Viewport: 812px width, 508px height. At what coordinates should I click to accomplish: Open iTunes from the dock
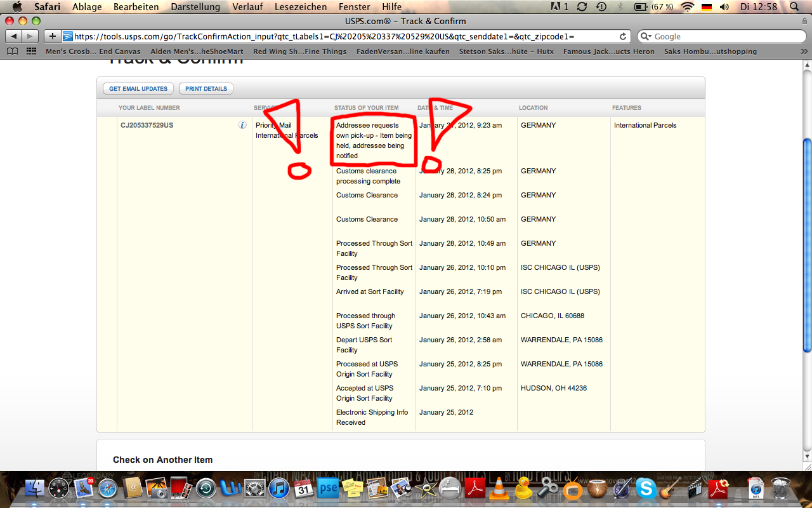(x=279, y=488)
